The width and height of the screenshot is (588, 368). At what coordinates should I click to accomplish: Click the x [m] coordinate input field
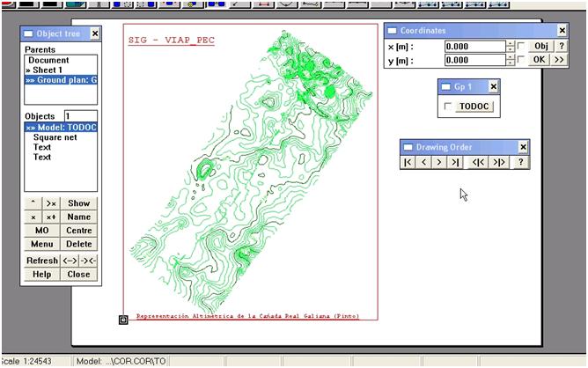point(474,46)
